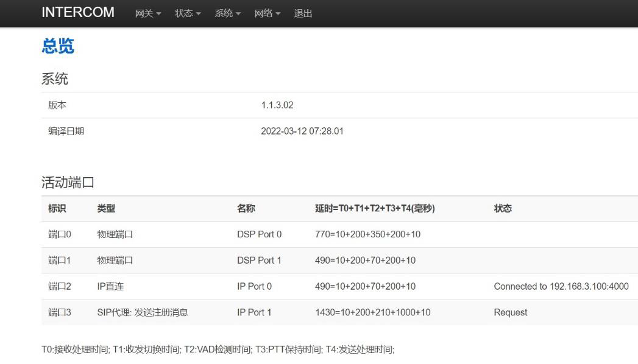This screenshot has height=364, width=638.
Task: Click 退出 to log out
Action: (303, 13)
